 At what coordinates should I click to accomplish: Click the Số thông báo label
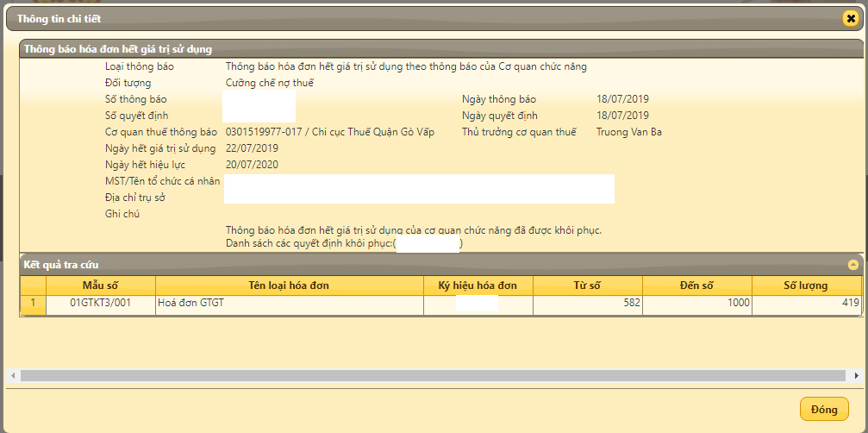coord(135,100)
